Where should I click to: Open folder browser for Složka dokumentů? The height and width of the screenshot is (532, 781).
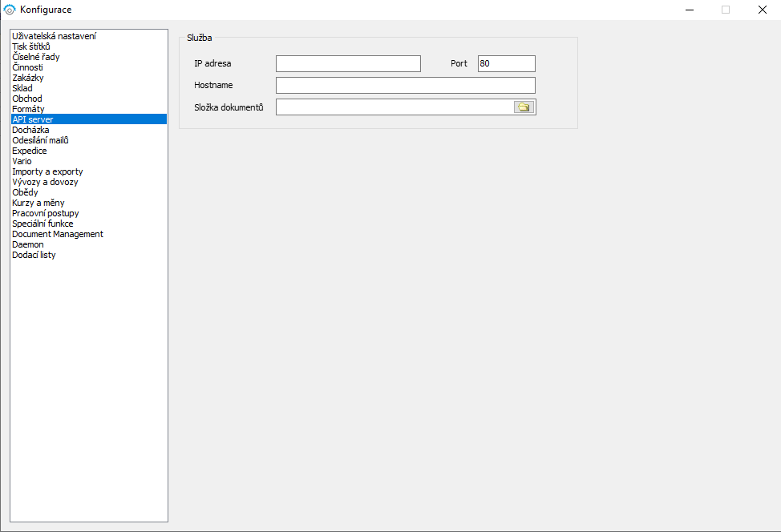tap(524, 107)
